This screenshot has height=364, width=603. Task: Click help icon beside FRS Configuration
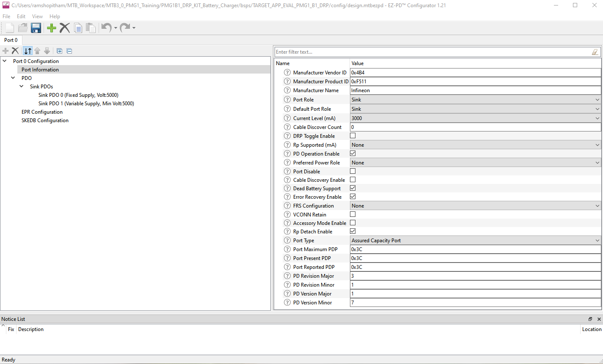[287, 206]
